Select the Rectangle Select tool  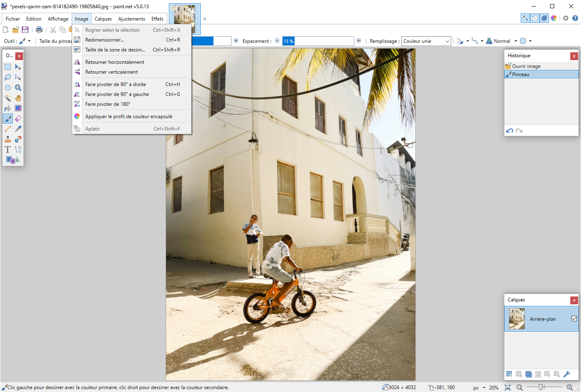coord(7,67)
